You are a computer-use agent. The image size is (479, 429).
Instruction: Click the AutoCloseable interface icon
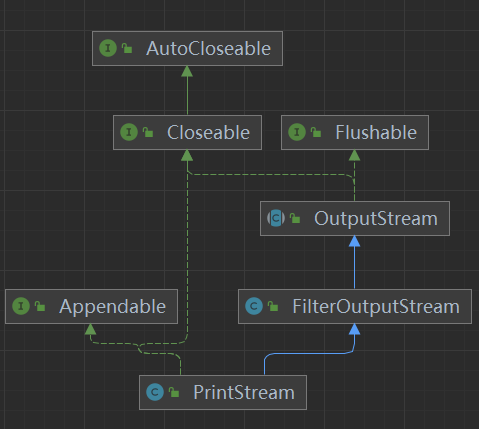[x=108, y=48]
